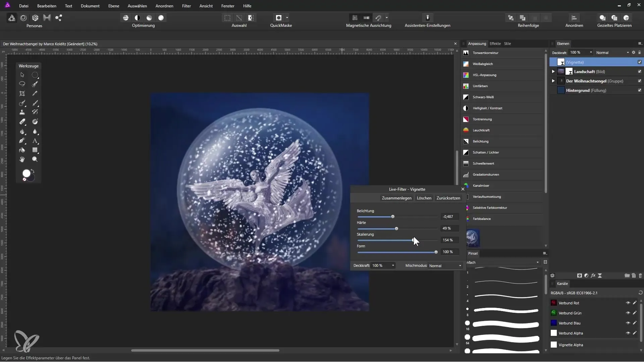Toggle visibility checkbox of Hintergrund layer
Viewport: 644px width, 362px height.
point(640,90)
